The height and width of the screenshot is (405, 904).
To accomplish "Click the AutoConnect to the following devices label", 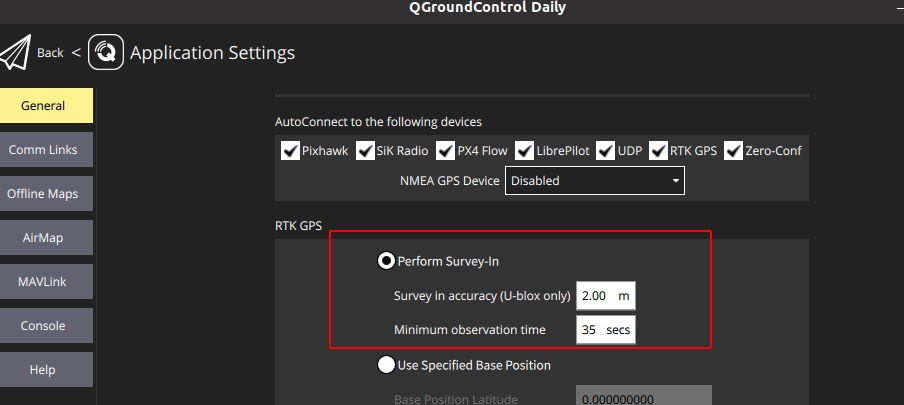I will [x=378, y=122].
